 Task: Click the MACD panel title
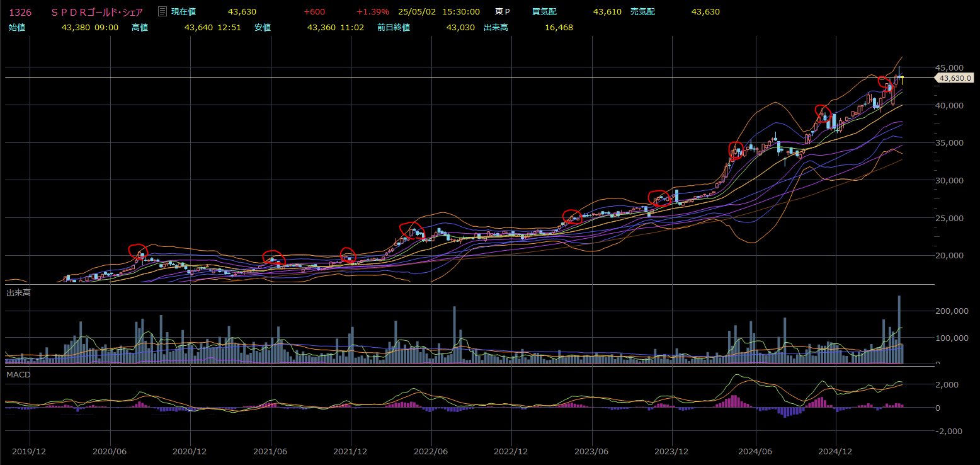pos(18,375)
